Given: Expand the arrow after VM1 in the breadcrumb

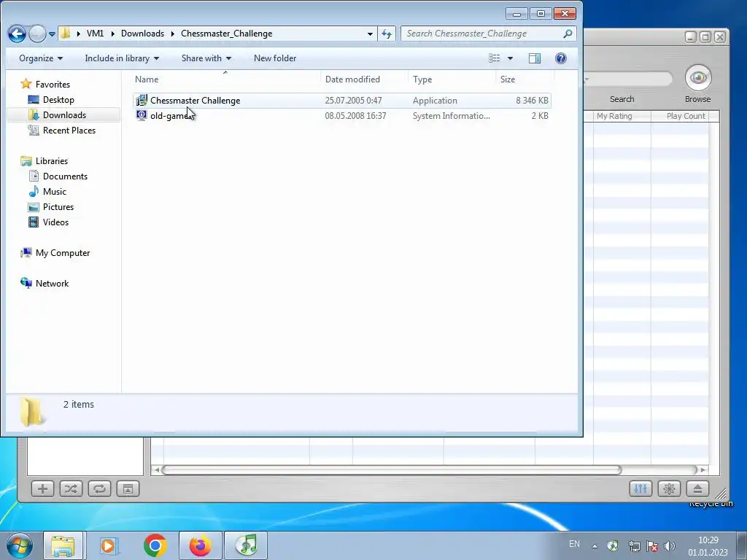Looking at the screenshot, I should [x=113, y=34].
